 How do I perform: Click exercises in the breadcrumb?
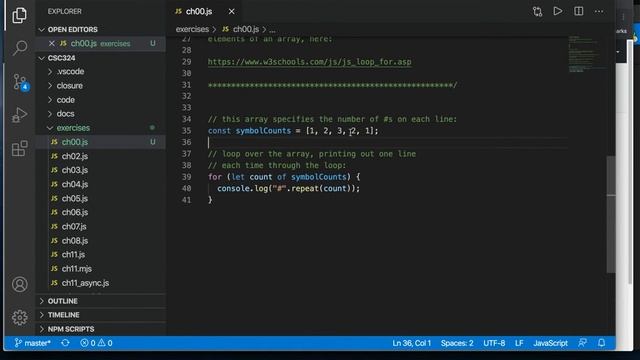click(x=192, y=29)
